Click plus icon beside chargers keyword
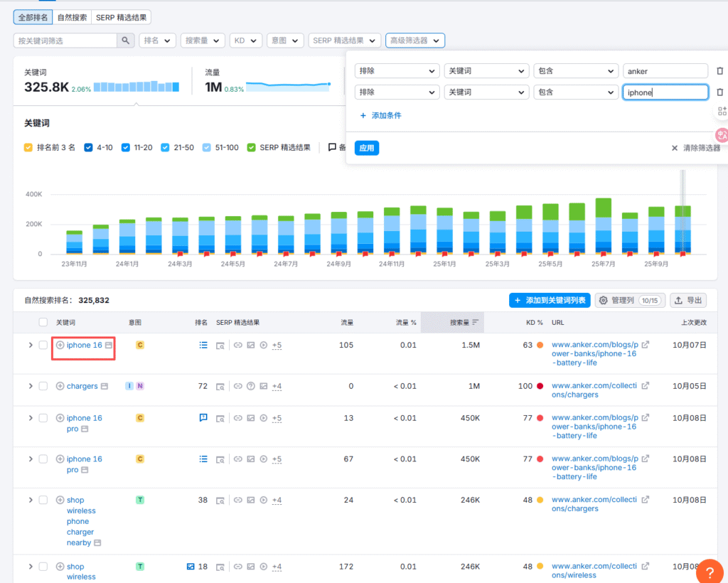Image resolution: width=728 pixels, height=583 pixels. point(60,386)
